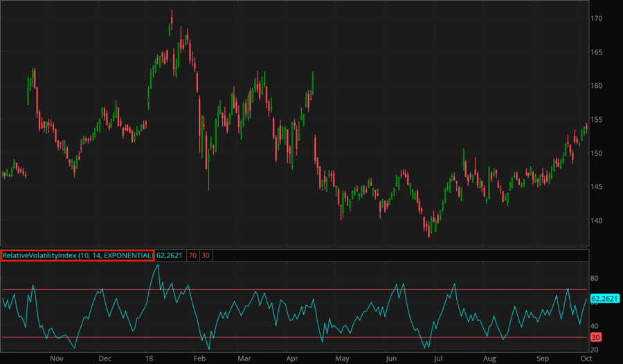
Task: Click the 150 price axis label
Action: click(x=597, y=153)
